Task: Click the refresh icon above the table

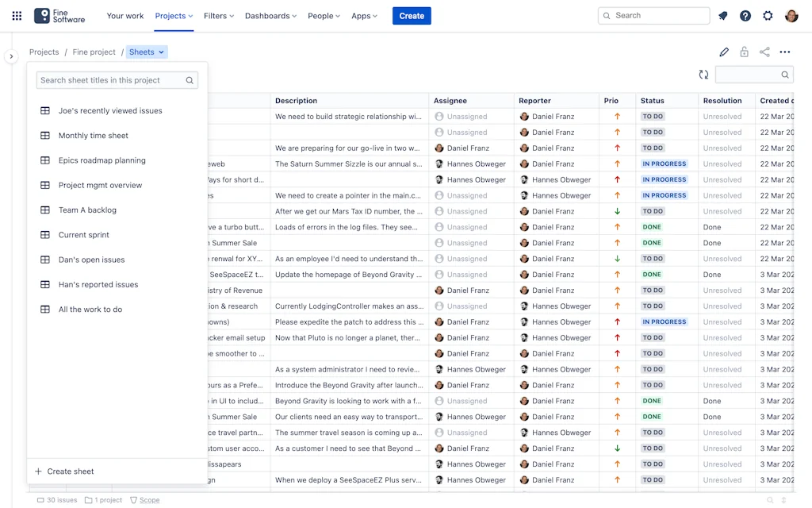Action: [x=703, y=75]
